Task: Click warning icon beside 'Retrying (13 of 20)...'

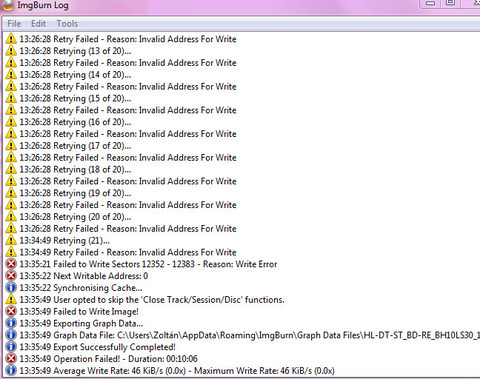Action: click(11, 51)
